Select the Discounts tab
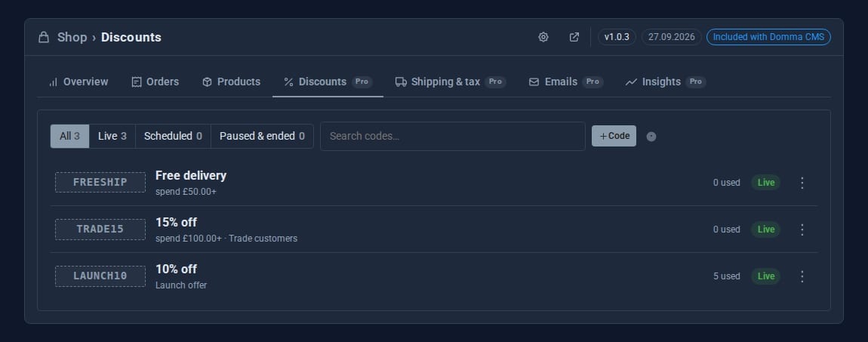Screen dimensions: 868x342 click(x=328, y=82)
